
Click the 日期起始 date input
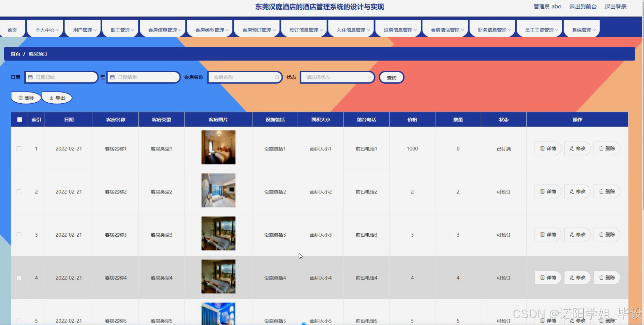click(61, 77)
